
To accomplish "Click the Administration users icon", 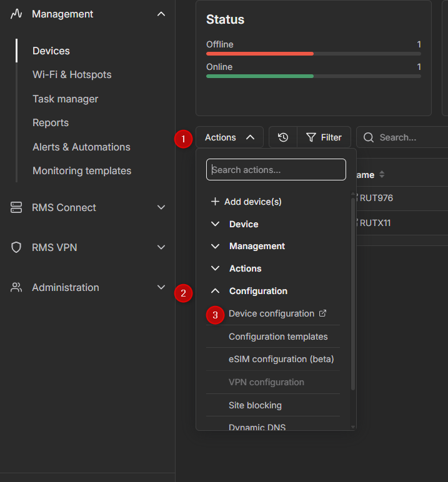I will (x=16, y=287).
